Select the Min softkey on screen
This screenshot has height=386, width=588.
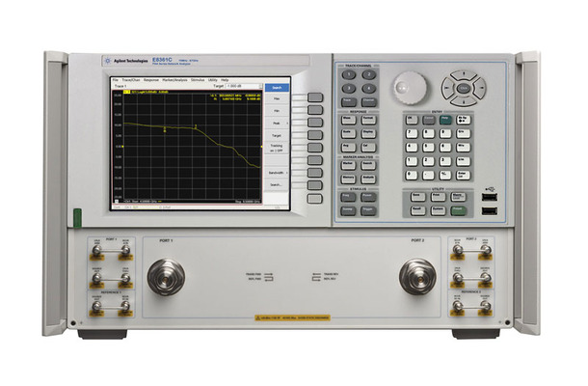[x=277, y=111]
